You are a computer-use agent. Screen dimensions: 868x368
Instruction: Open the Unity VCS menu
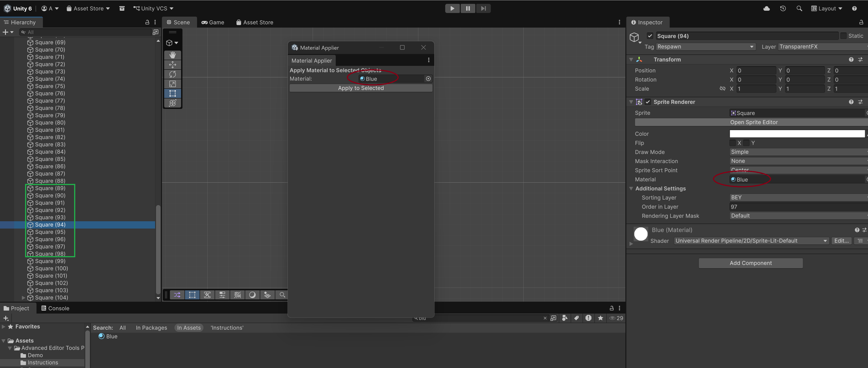point(153,8)
